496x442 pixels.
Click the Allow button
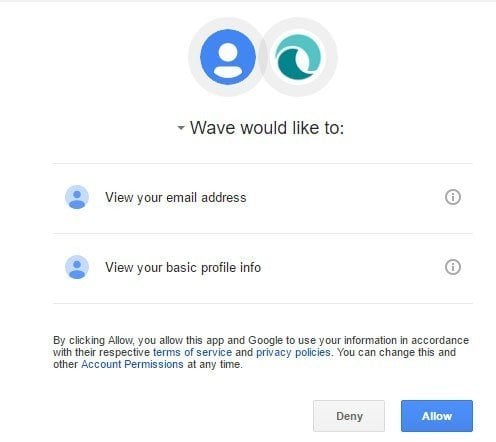437,416
